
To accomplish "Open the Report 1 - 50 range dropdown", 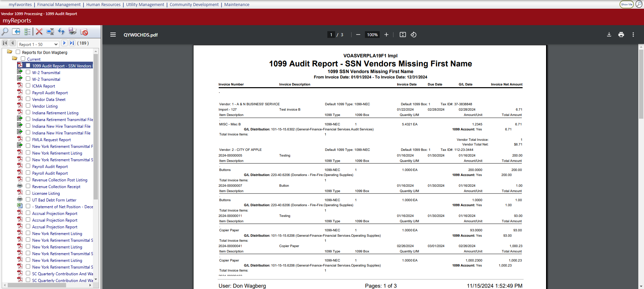I will pyautogui.click(x=39, y=44).
